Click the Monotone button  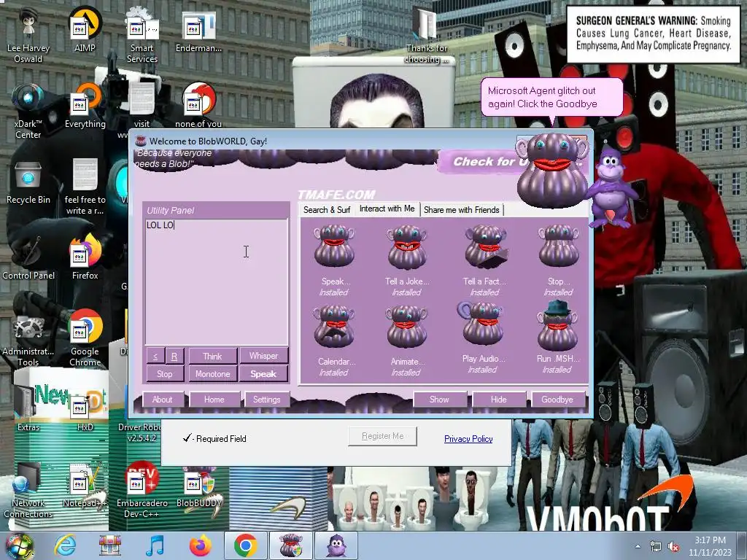(x=212, y=374)
